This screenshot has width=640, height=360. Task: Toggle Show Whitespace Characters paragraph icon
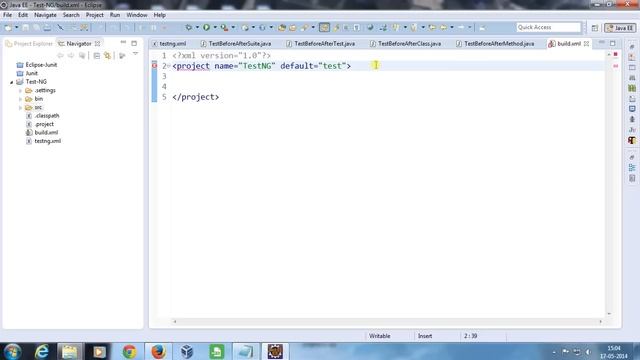tap(357, 27)
